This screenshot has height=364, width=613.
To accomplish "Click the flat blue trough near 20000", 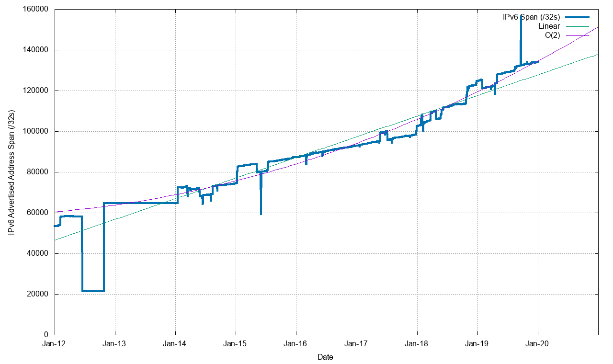I will [x=93, y=291].
